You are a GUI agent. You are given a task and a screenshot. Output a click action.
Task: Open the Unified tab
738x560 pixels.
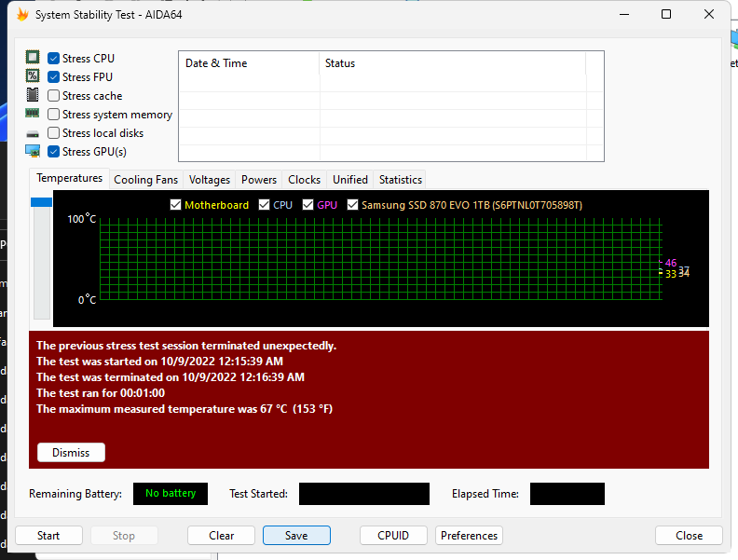click(x=350, y=180)
